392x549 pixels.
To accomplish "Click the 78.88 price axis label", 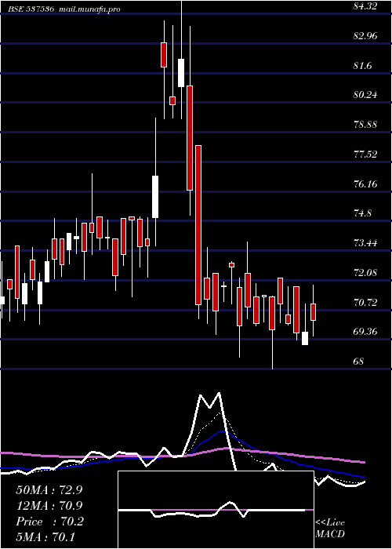I will [x=365, y=124].
